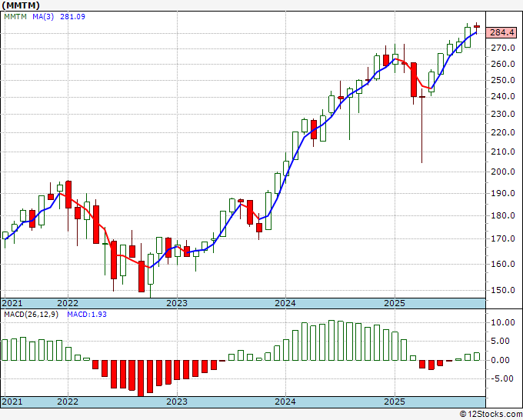Viewport: 523px width, 420px height.
Task: Click the latest red candle near 284
Action: pos(477,28)
